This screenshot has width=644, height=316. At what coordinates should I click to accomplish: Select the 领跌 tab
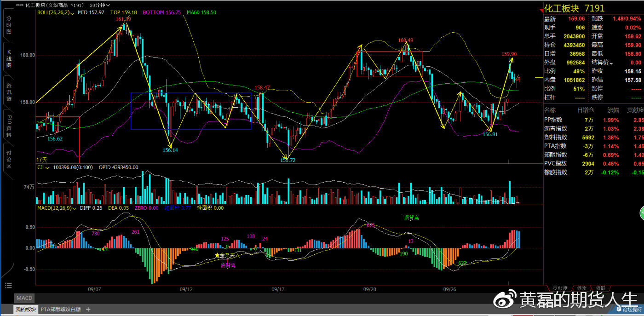tap(600, 287)
